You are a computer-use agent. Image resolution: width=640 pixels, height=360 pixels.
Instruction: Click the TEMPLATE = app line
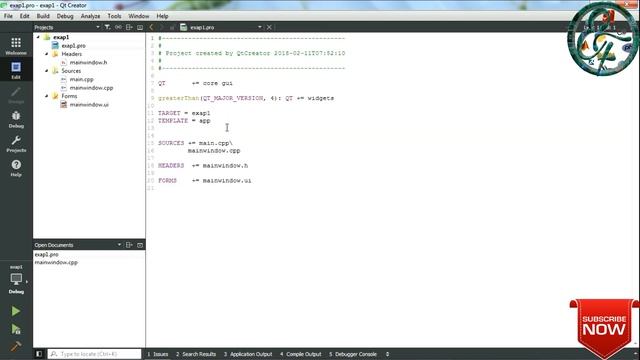(184, 121)
